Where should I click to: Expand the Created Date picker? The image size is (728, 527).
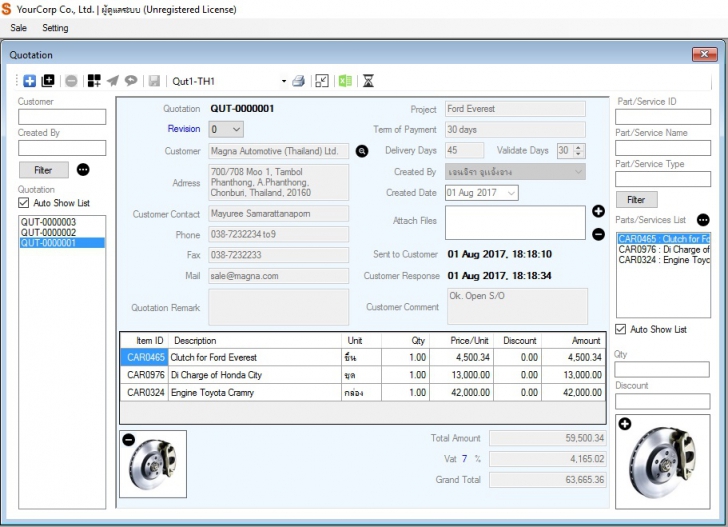pos(511,193)
